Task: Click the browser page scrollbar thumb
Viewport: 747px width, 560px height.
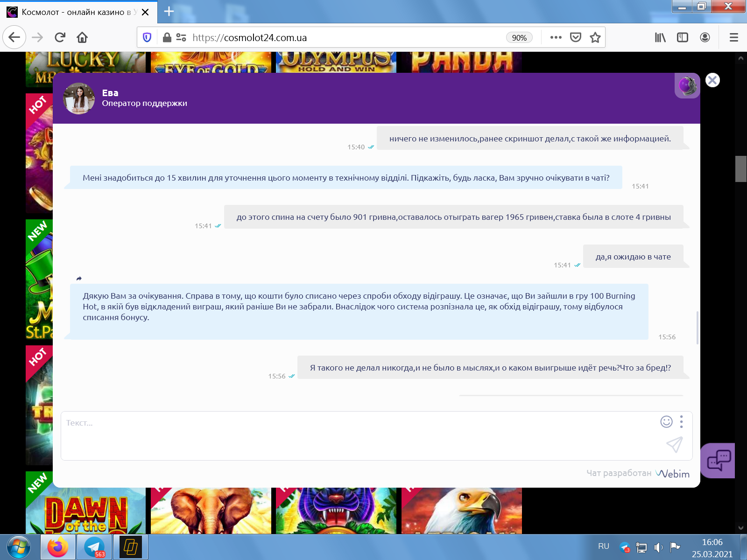Action: 741,169
